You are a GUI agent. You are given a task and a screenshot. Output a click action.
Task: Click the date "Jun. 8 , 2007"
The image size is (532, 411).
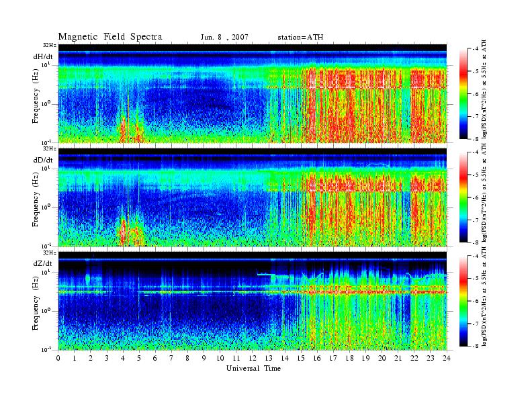pos(224,38)
